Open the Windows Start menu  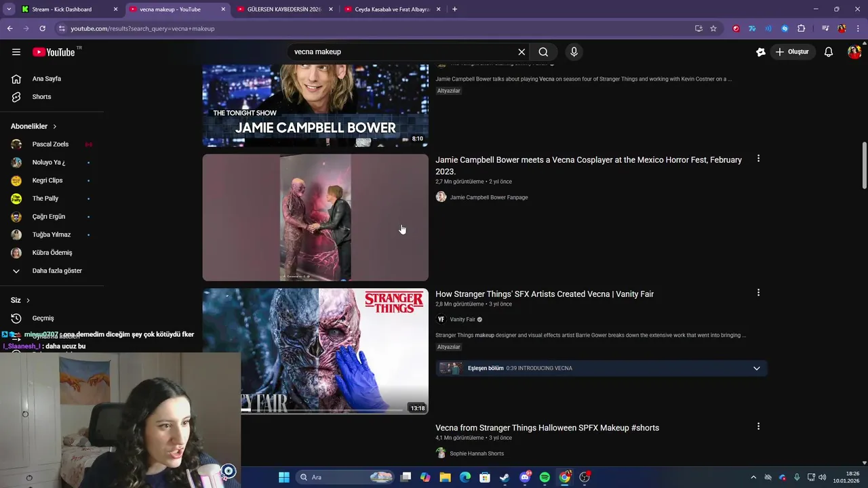284,477
